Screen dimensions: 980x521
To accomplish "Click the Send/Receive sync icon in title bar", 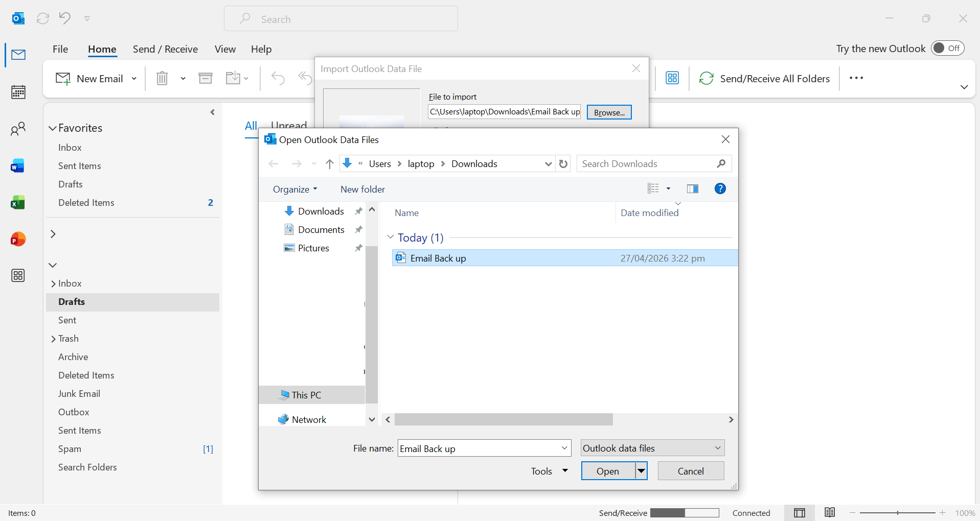I will pos(43,18).
